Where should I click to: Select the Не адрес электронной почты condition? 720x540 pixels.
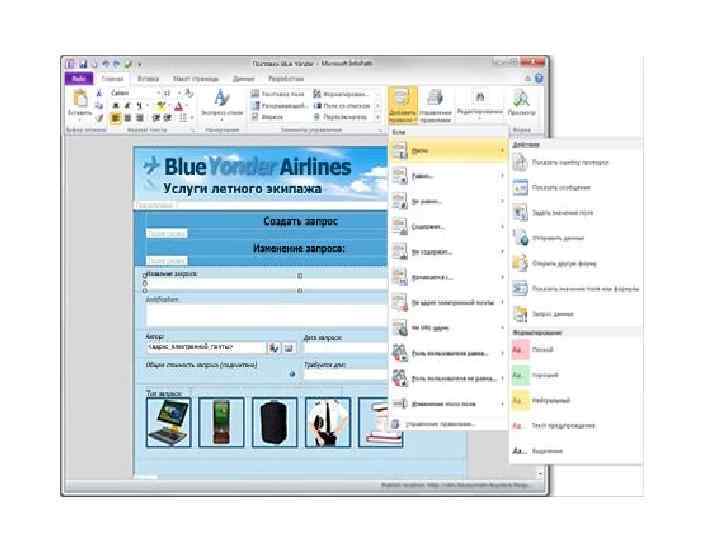[448, 303]
